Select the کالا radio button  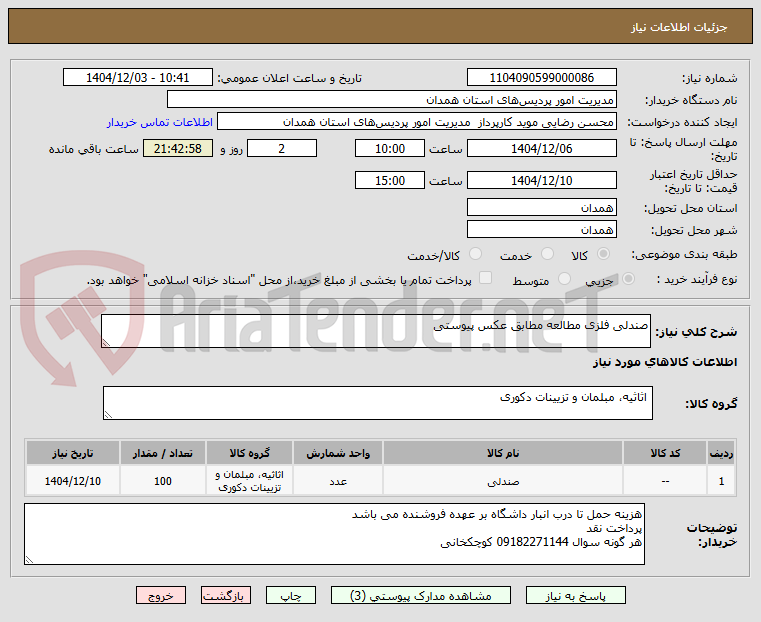[604, 254]
